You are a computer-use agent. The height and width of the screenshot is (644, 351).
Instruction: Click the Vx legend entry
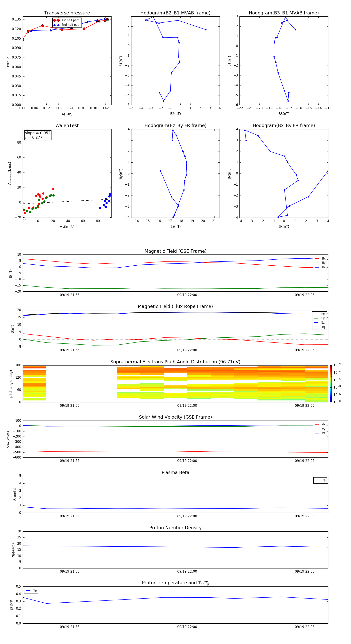[x=320, y=424]
